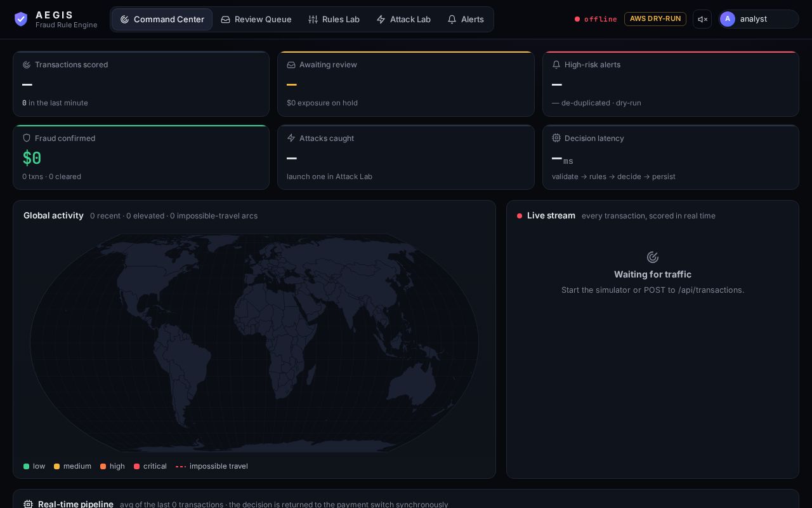
Task: Click the "de-duplicated · dry-run" text
Action: tap(601, 103)
